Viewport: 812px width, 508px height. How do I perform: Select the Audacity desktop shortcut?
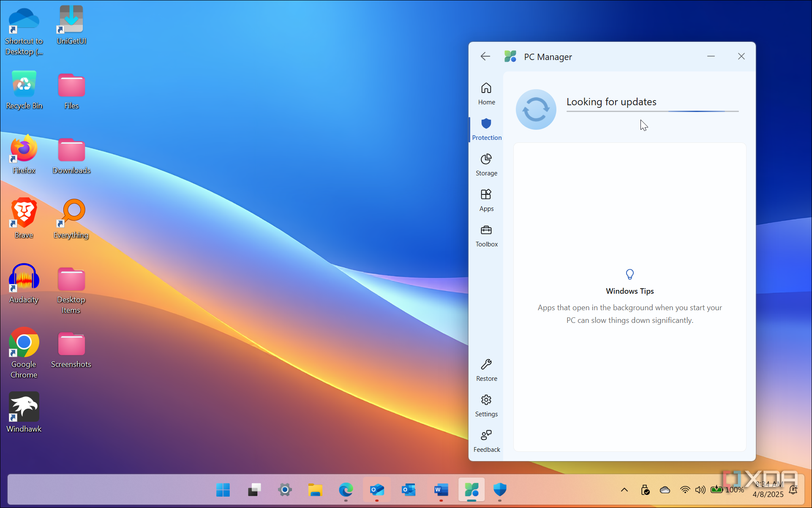(x=24, y=284)
